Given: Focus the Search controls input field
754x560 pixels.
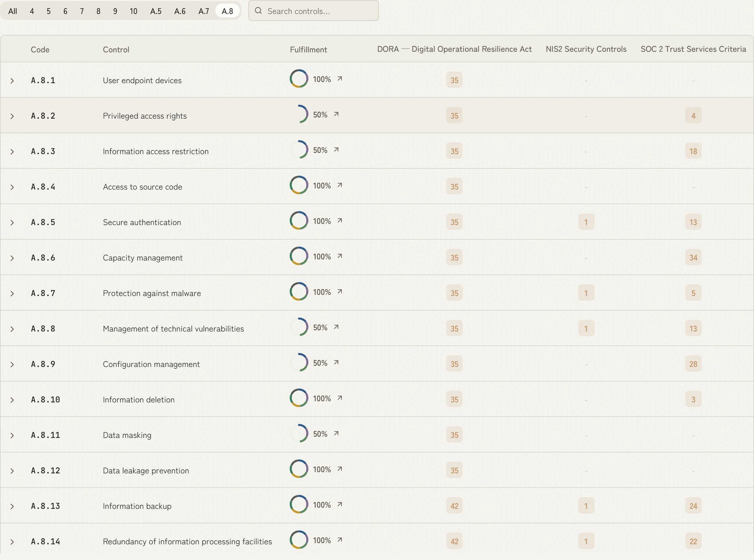Looking at the screenshot, I should coord(313,11).
